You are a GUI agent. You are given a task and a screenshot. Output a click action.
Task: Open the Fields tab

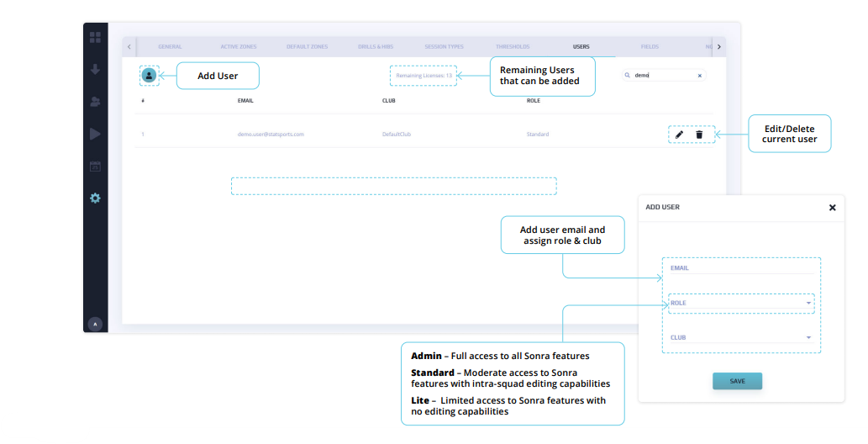[650, 46]
